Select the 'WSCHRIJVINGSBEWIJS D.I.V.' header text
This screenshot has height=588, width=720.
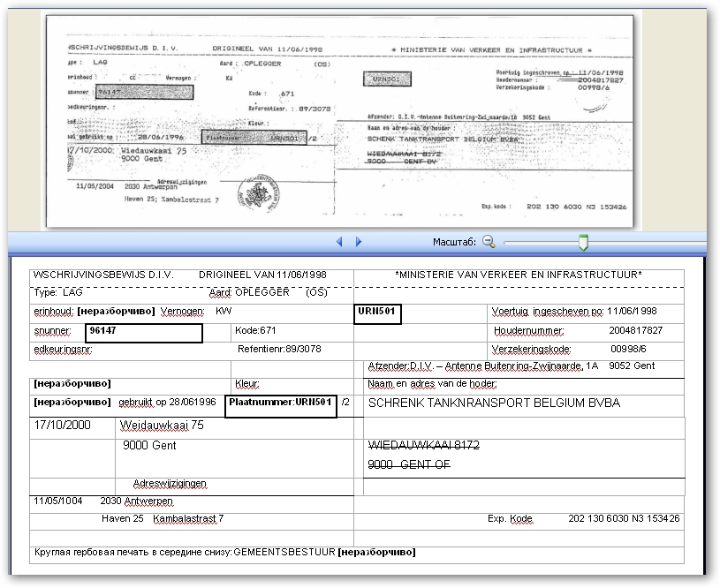tap(103, 275)
